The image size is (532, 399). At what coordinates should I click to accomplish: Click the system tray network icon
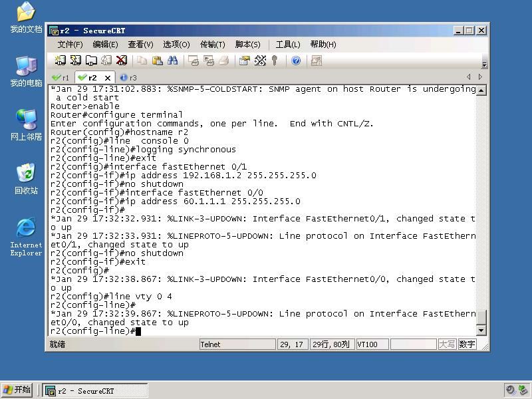click(x=523, y=390)
